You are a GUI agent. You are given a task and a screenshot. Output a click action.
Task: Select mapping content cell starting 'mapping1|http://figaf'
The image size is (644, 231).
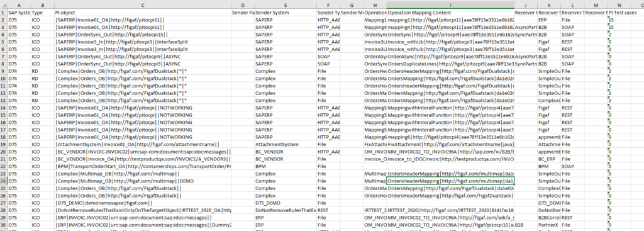(x=450, y=20)
